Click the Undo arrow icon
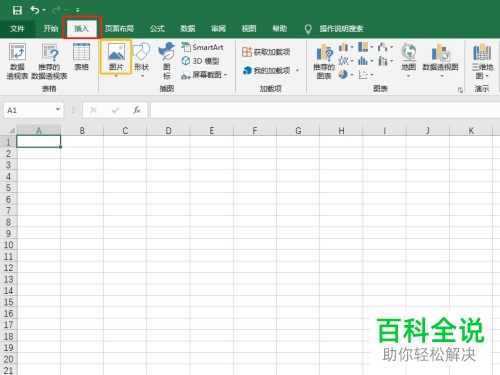500x375 pixels. tap(35, 10)
